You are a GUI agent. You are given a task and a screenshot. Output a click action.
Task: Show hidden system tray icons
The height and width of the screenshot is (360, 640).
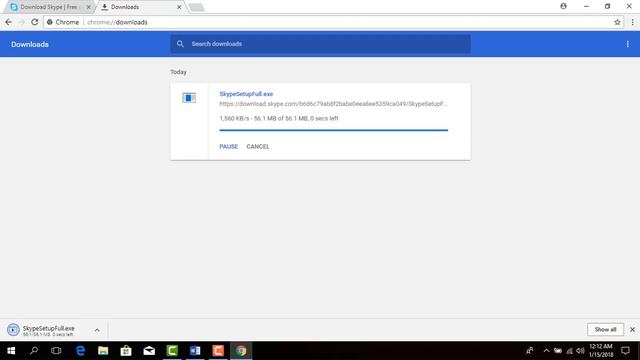click(546, 351)
